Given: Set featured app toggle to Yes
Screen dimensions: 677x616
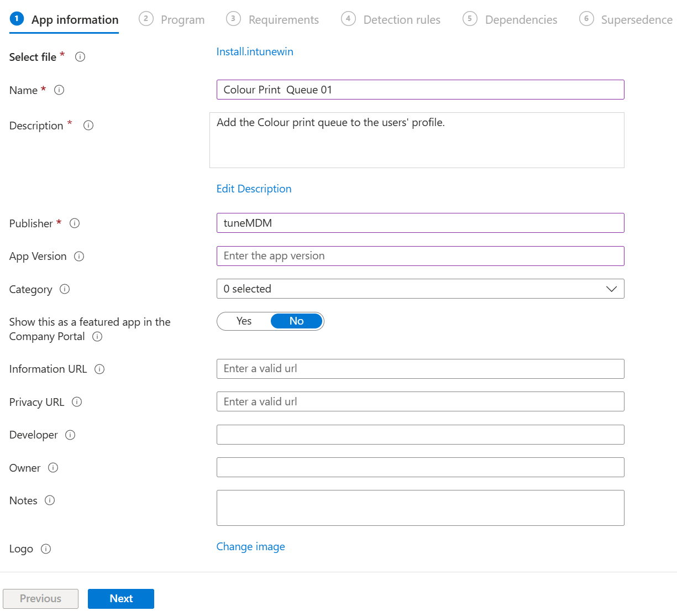Looking at the screenshot, I should (244, 321).
